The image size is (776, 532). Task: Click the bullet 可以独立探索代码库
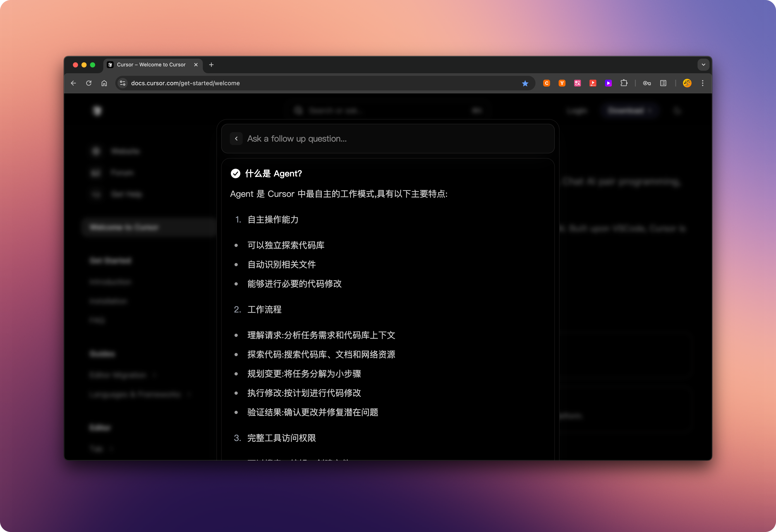[x=286, y=245]
